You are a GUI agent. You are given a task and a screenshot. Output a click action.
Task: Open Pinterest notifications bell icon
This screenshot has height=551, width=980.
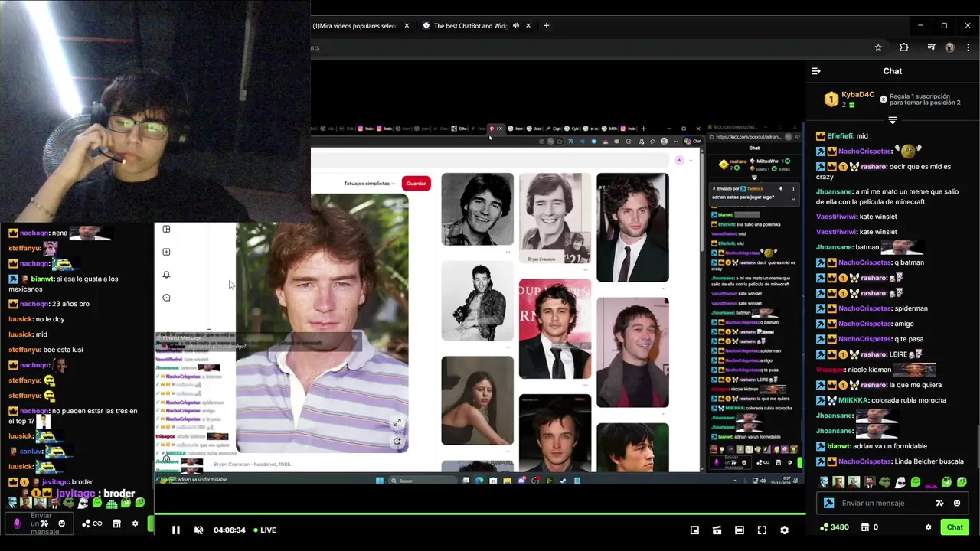(166, 275)
